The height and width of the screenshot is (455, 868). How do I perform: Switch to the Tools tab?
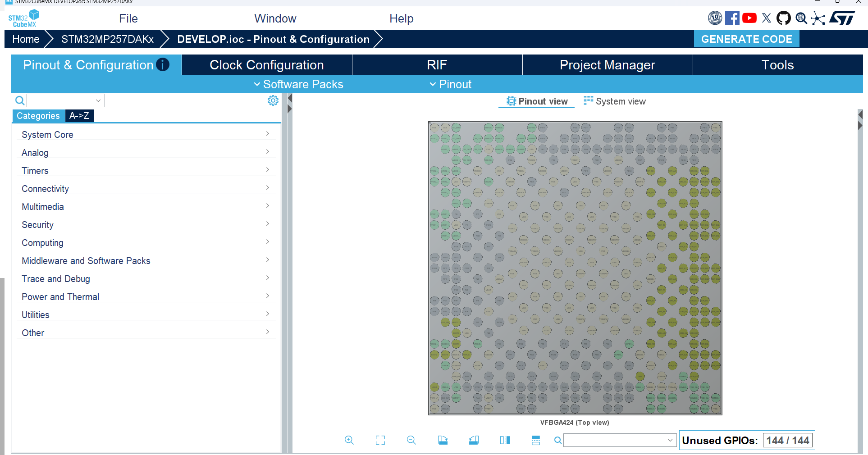[x=778, y=65]
